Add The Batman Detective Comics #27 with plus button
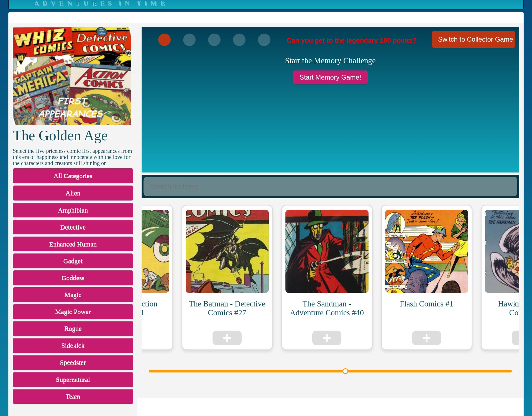The width and height of the screenshot is (532, 416). [227, 338]
